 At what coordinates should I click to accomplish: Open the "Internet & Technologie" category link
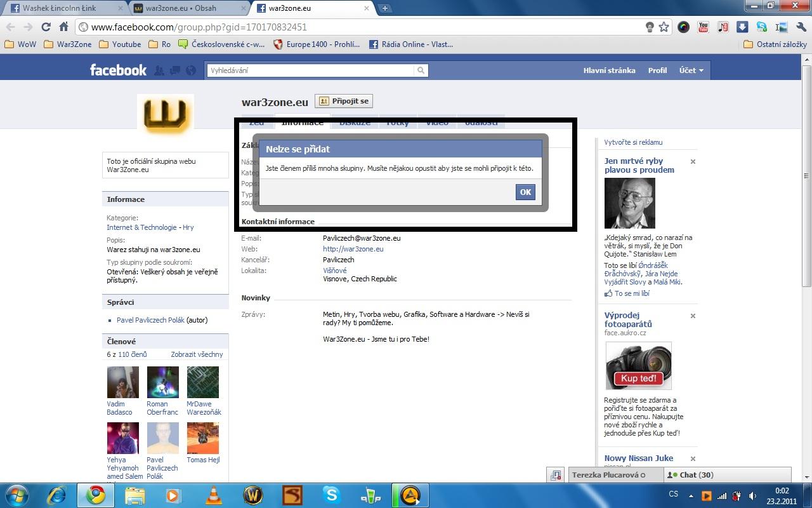coord(141,227)
